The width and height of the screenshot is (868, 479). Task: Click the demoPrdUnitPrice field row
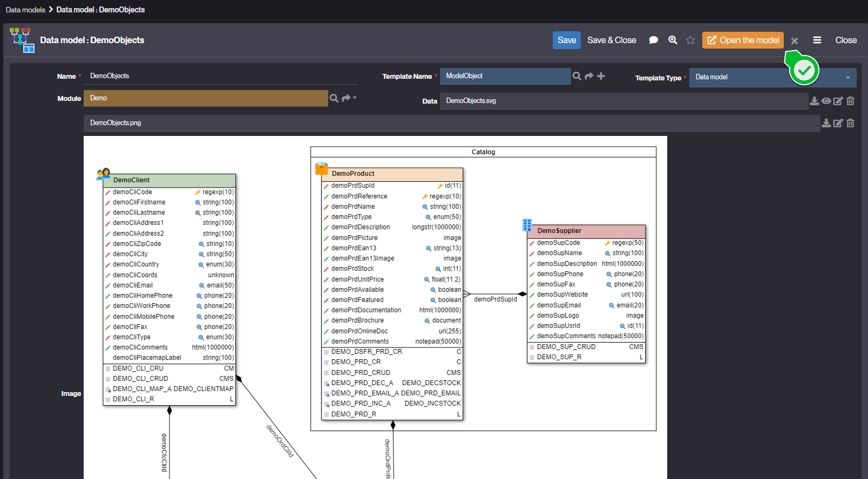click(392, 279)
